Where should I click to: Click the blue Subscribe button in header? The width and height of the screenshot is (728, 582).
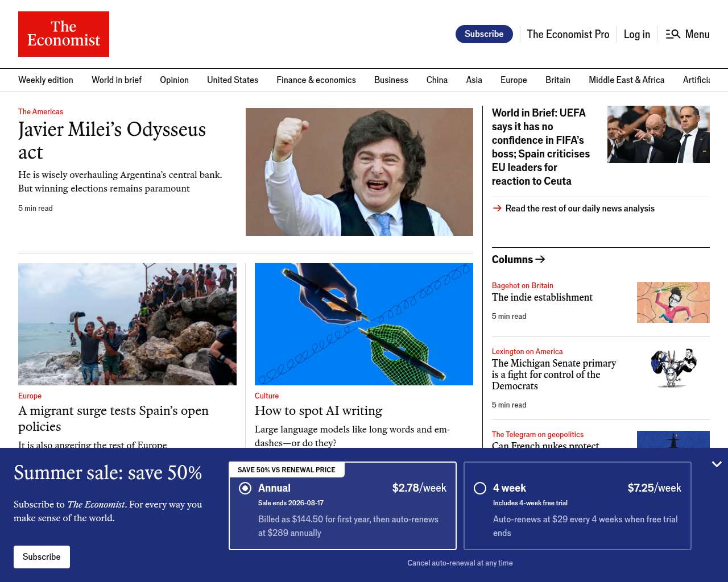click(484, 34)
